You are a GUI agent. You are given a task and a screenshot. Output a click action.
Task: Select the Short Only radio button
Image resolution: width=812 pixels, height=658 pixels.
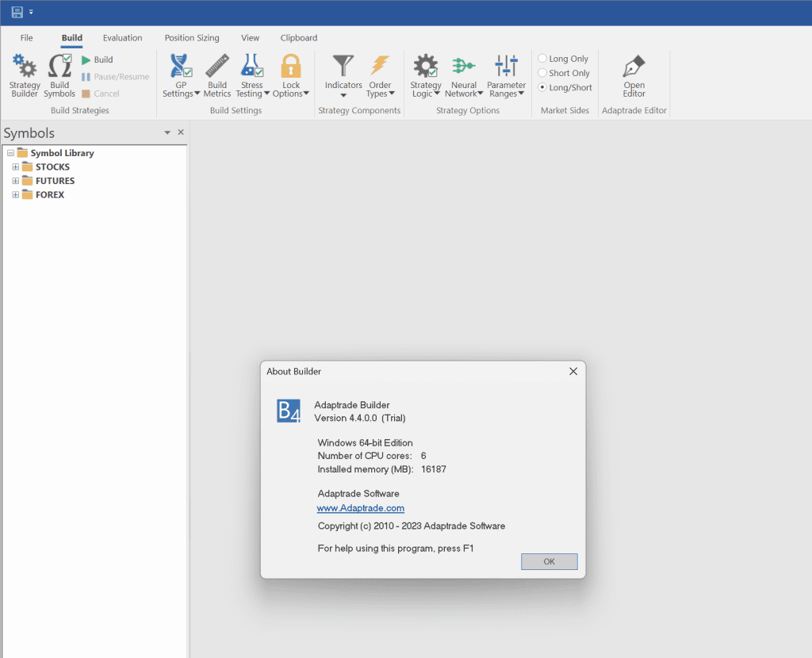[x=542, y=73]
